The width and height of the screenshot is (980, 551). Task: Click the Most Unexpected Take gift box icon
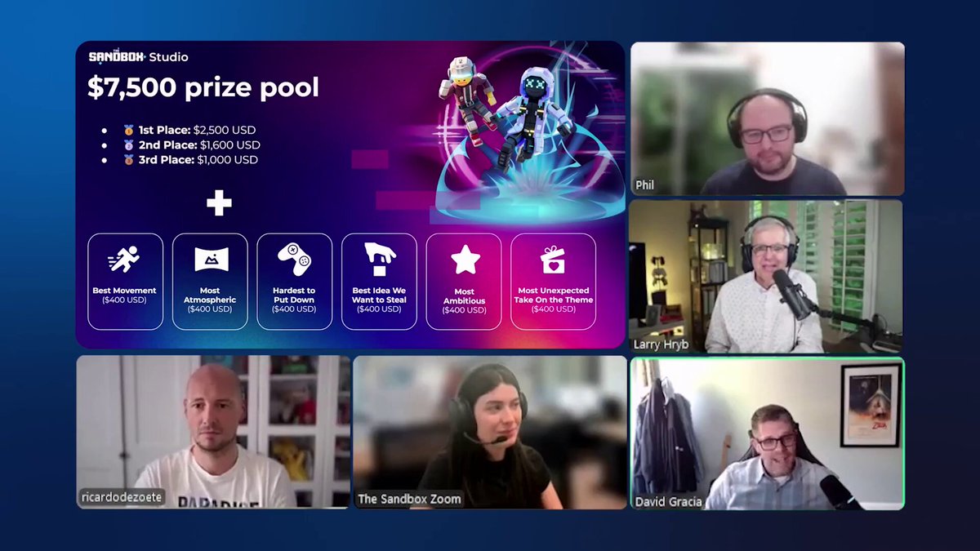click(553, 260)
